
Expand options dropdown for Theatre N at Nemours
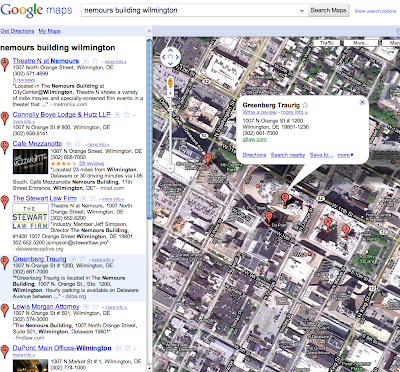(x=86, y=61)
